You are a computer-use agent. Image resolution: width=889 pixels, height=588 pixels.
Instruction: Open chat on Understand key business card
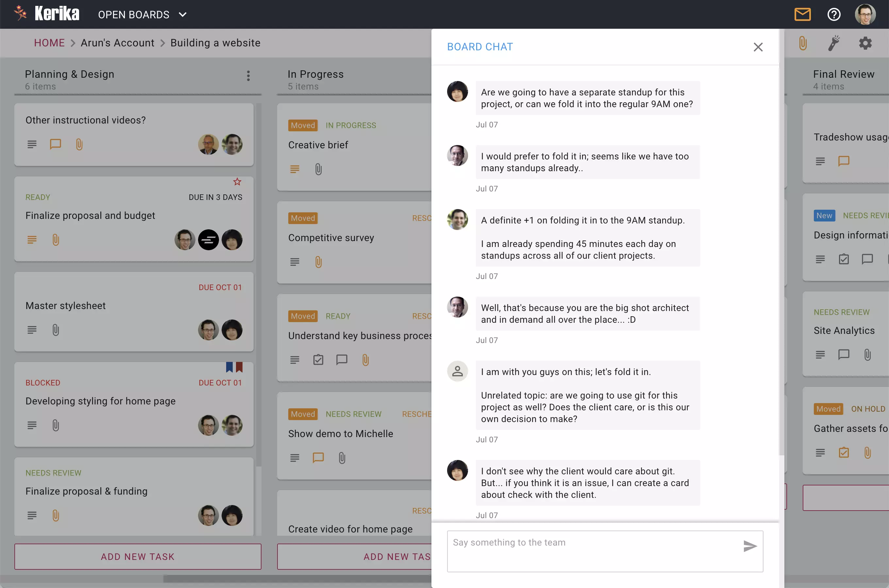[x=342, y=360]
